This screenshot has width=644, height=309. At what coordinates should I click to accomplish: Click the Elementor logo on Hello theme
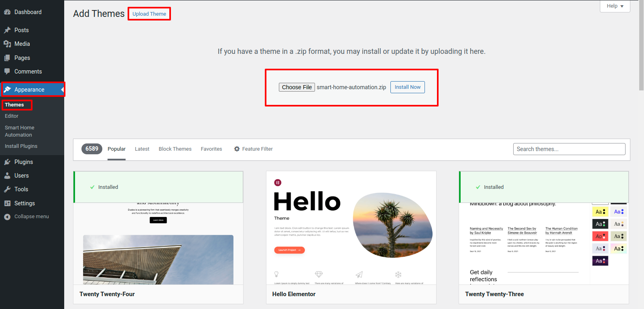(x=278, y=183)
